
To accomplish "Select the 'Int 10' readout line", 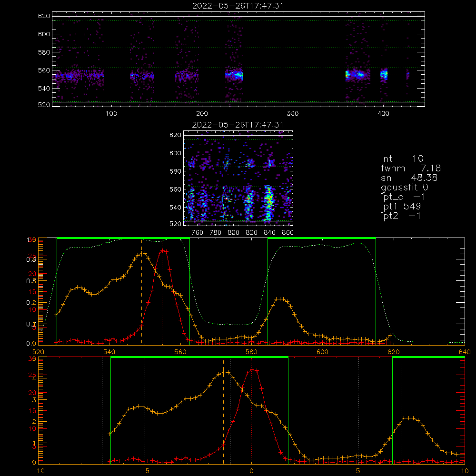I will tap(402, 159).
